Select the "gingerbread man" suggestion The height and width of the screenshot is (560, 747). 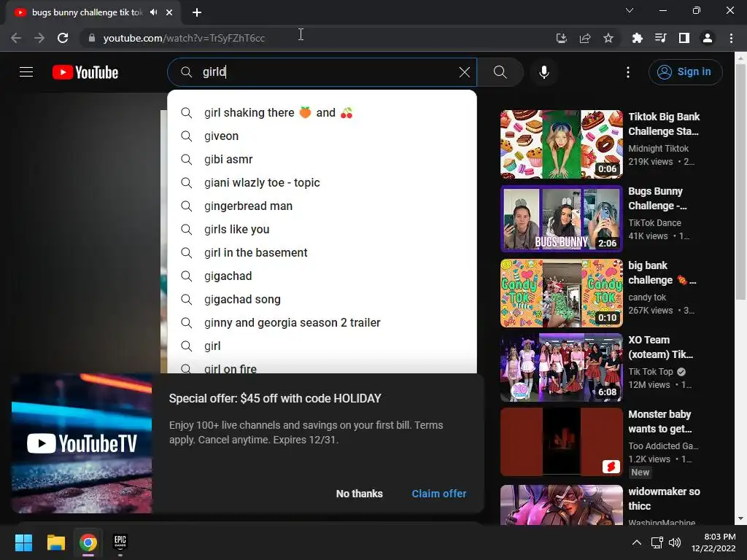pyautogui.click(x=322, y=206)
